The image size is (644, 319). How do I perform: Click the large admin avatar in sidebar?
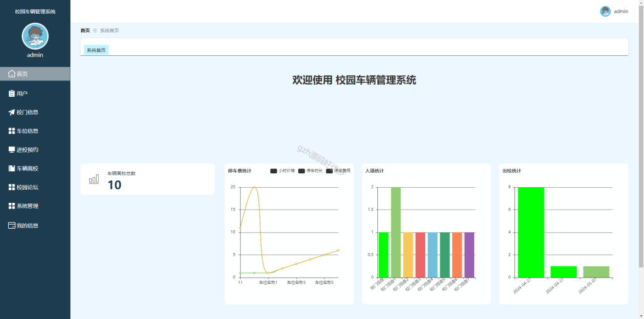[x=35, y=36]
